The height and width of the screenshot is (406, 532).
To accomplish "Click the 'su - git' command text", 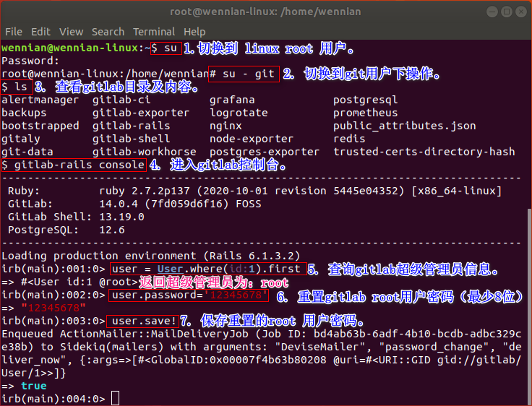I will point(249,74).
